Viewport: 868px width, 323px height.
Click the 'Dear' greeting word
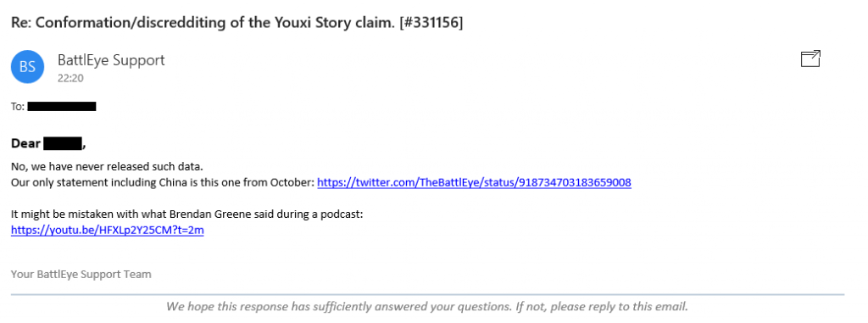click(26, 144)
